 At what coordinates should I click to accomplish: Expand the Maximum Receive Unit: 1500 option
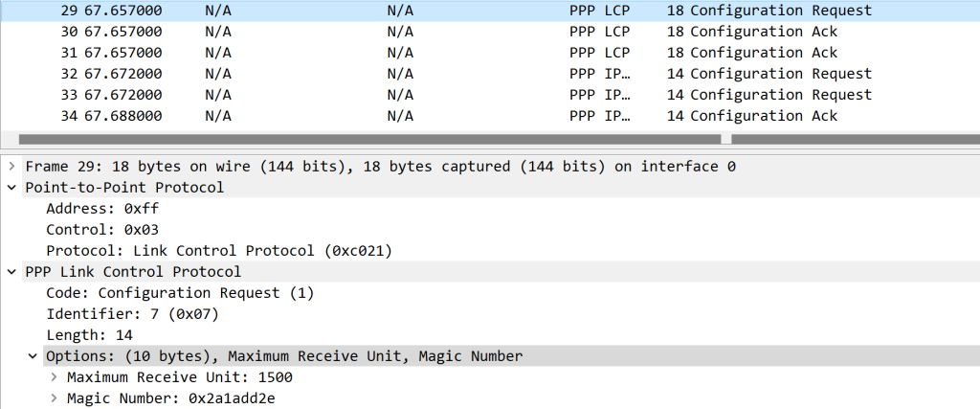click(x=56, y=377)
